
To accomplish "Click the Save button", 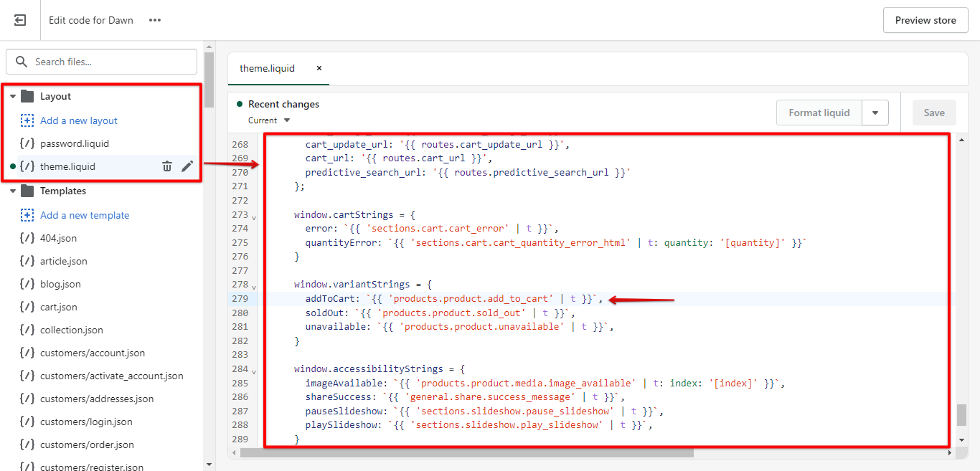I will coord(933,113).
